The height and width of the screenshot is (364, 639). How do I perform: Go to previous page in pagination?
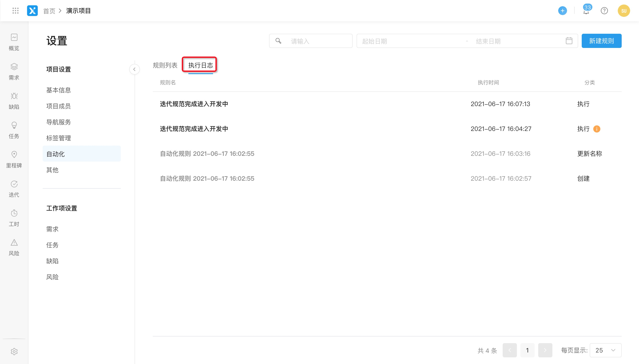pos(510,350)
